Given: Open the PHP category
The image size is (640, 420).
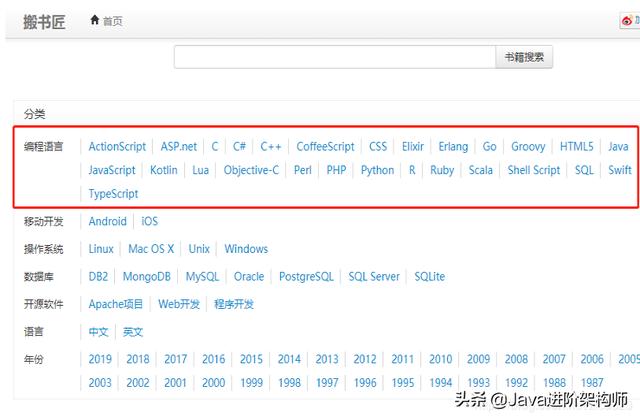Looking at the screenshot, I should [336, 170].
